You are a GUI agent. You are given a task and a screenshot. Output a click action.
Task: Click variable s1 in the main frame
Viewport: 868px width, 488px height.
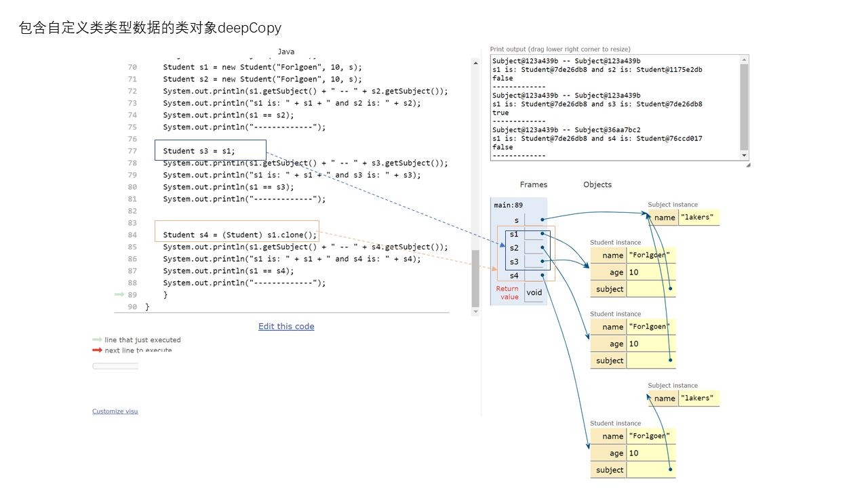514,235
